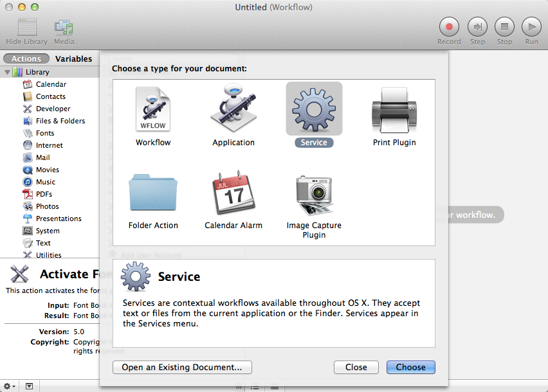The height and width of the screenshot is (392, 548).
Task: Select the Contacts category
Action: click(x=51, y=96)
